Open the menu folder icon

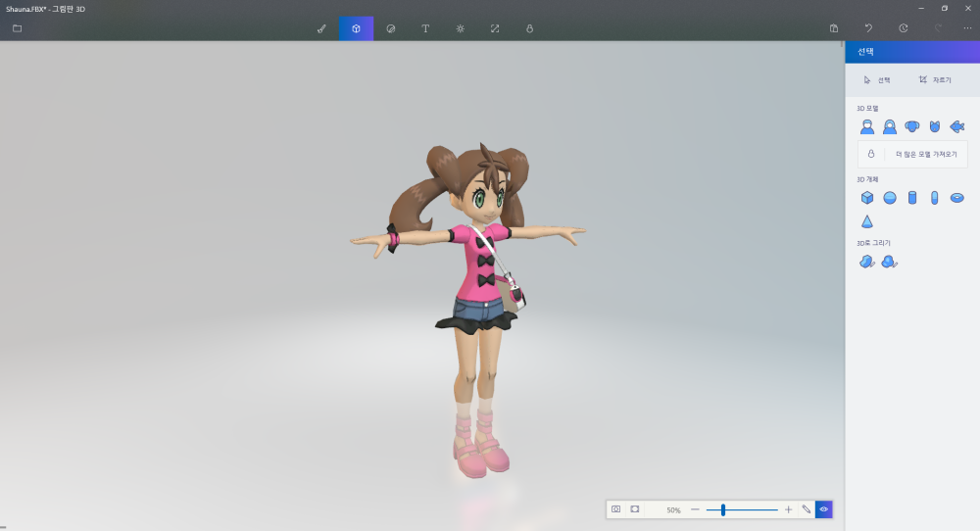point(17,28)
